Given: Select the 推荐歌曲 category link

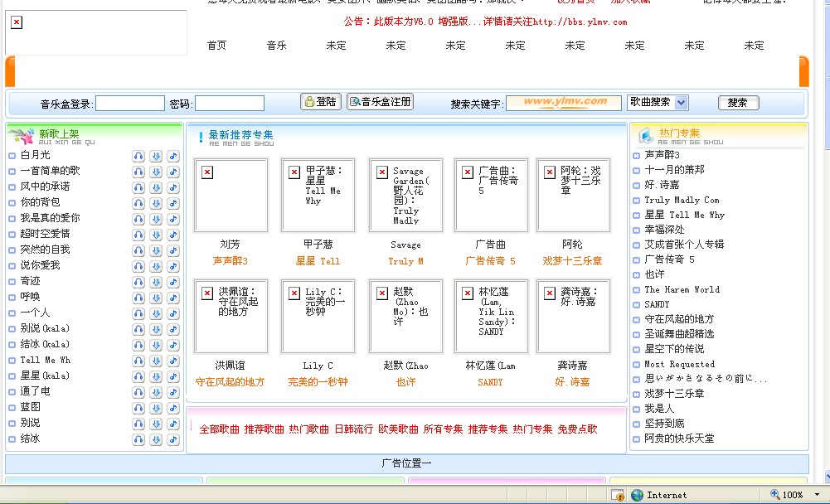Looking at the screenshot, I should pos(265,429).
